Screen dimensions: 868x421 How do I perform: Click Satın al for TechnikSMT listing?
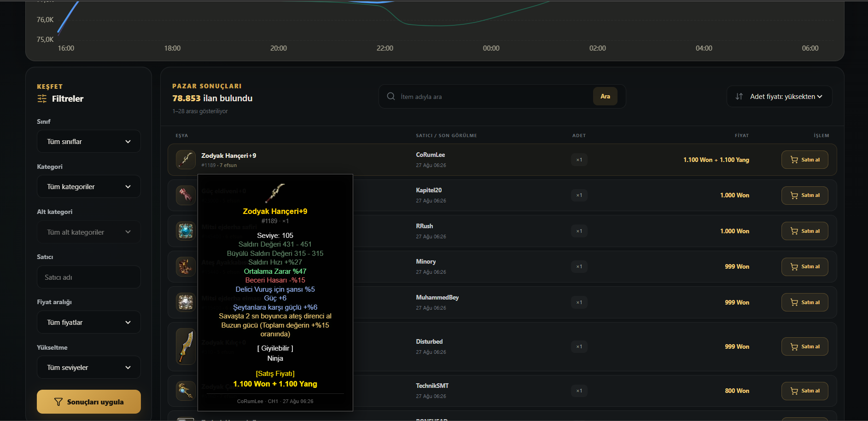pos(805,391)
